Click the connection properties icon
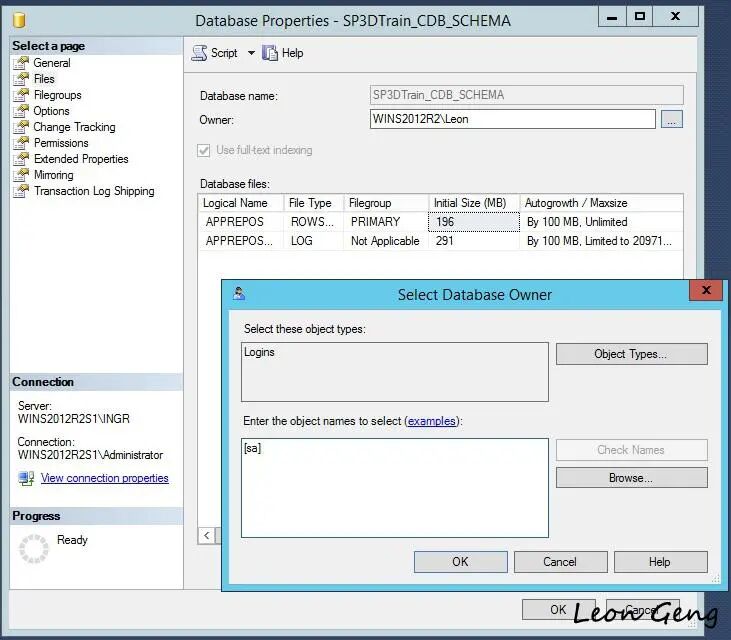 27,478
